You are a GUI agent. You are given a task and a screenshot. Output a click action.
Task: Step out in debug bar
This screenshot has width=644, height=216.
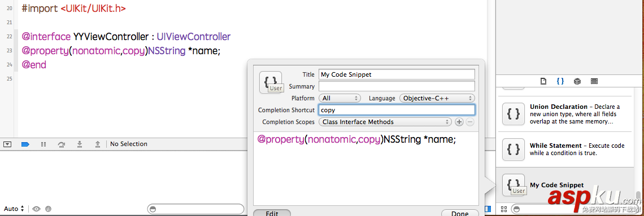tap(98, 144)
